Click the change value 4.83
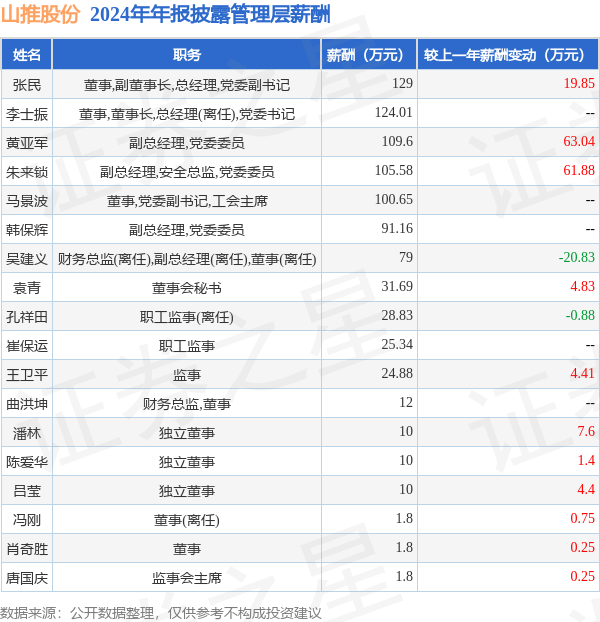600x622 pixels. (x=583, y=286)
